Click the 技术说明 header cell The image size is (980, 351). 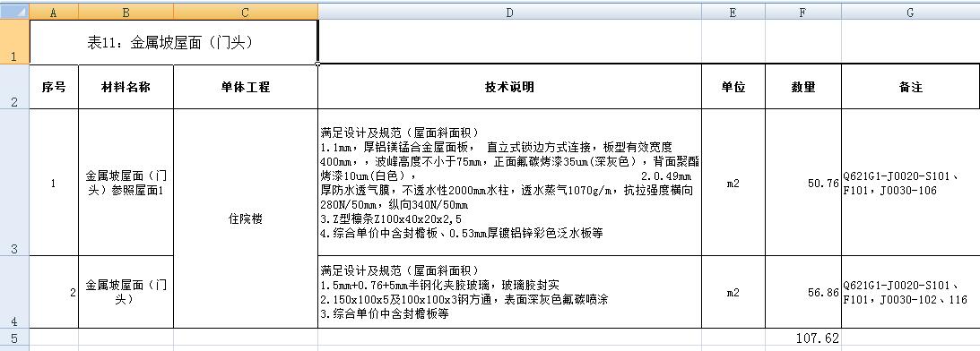(509, 87)
